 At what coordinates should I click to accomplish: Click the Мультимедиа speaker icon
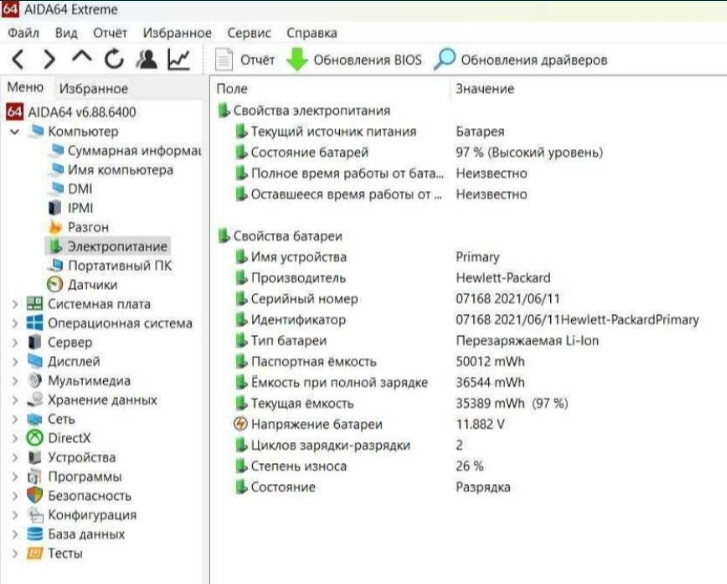(x=35, y=380)
